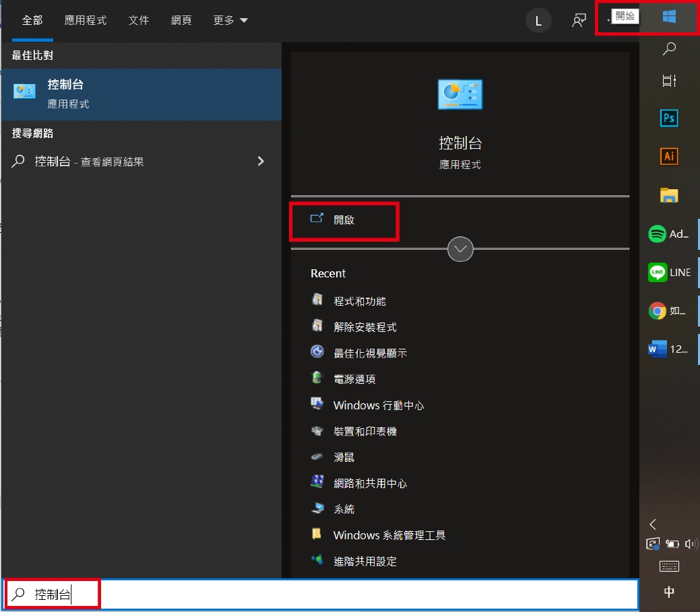Open recent item 程式和功能
700x612 pixels.
point(360,302)
